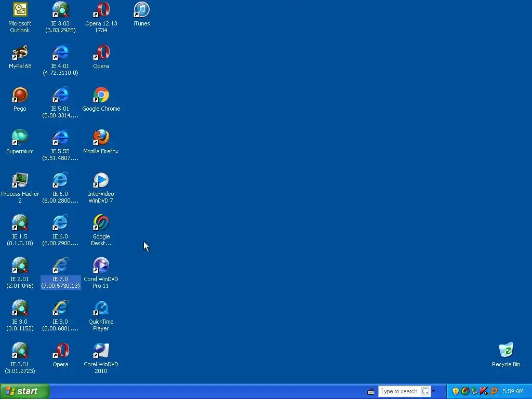532x399 pixels.
Task: Select the IE 5.01 shortcut icon
Action: (60, 95)
